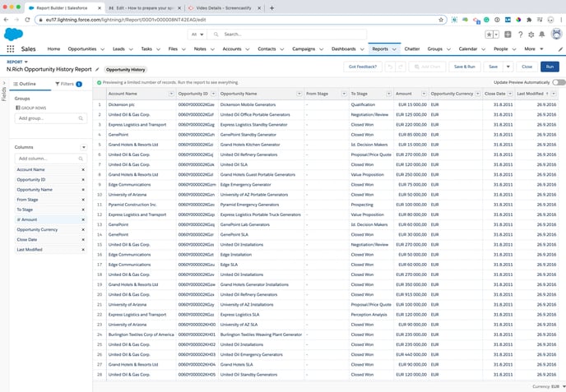Select the Pyramid Emergency Generators opportunity cell
Viewport: 566px width, 392px height.
[261, 205]
